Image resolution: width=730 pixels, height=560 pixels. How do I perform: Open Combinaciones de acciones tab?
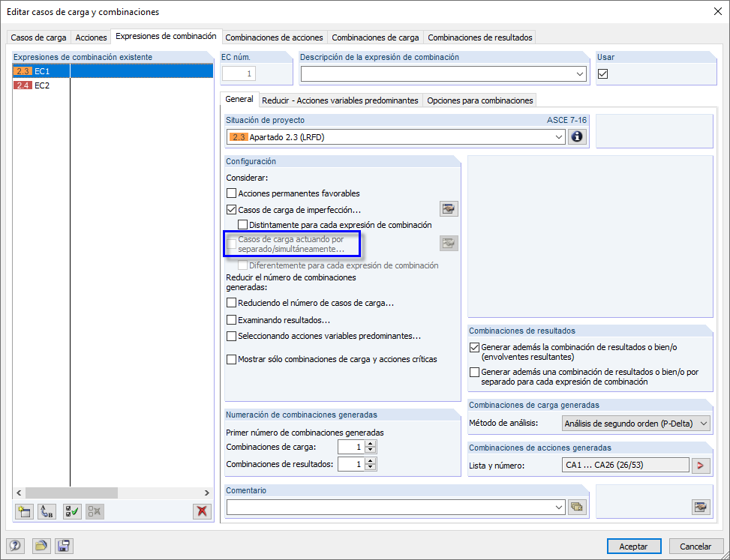(x=274, y=37)
